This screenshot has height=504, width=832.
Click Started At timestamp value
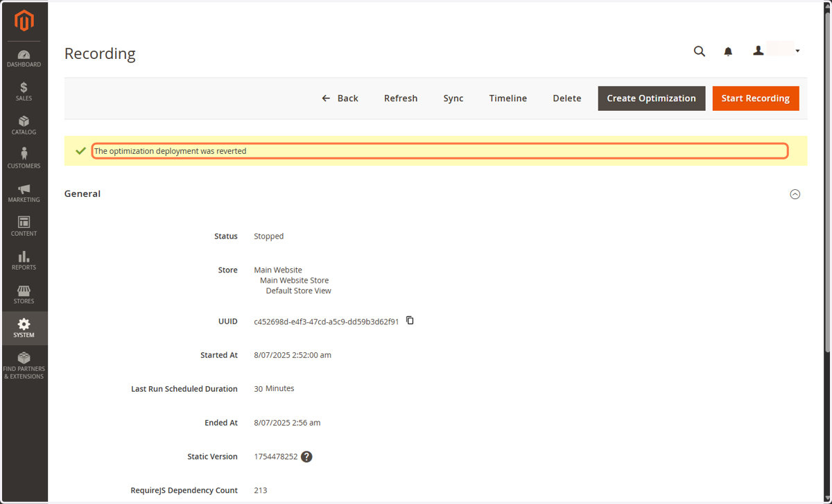point(293,355)
